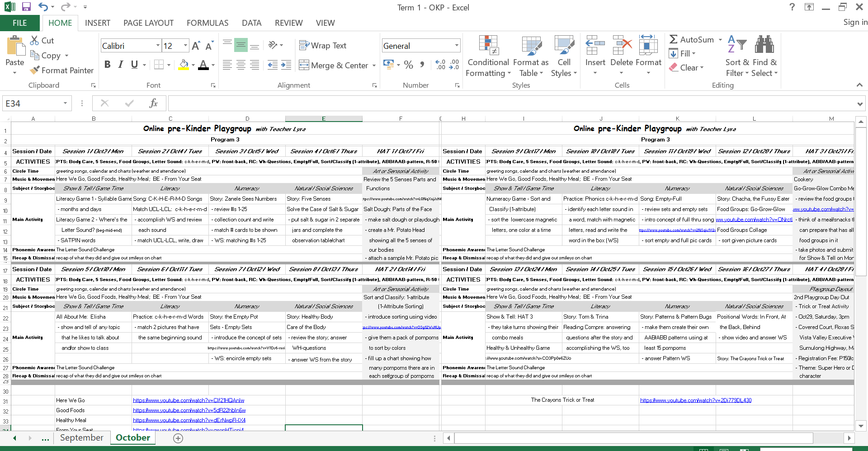The height and width of the screenshot is (451, 868).
Task: Click the horizontal scrollbar thumb
Action: pyautogui.click(x=633, y=438)
